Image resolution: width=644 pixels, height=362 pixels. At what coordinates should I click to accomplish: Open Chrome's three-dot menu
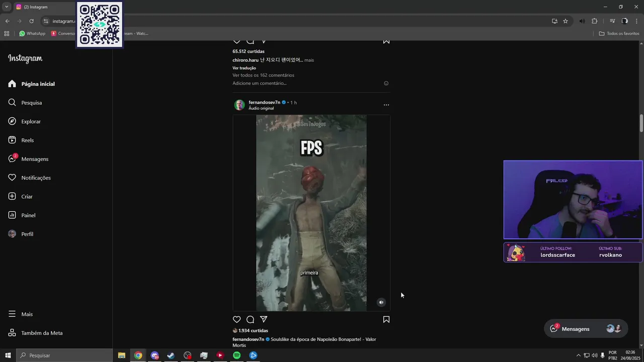click(636, 21)
